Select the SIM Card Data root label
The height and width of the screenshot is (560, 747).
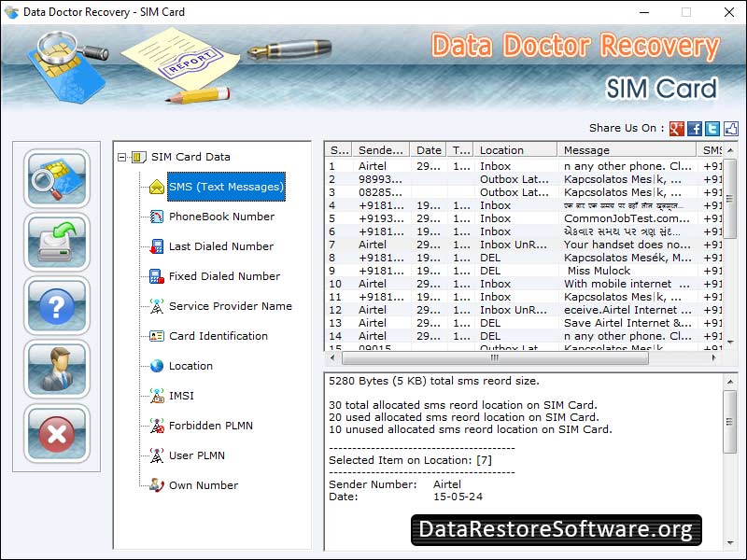(190, 157)
